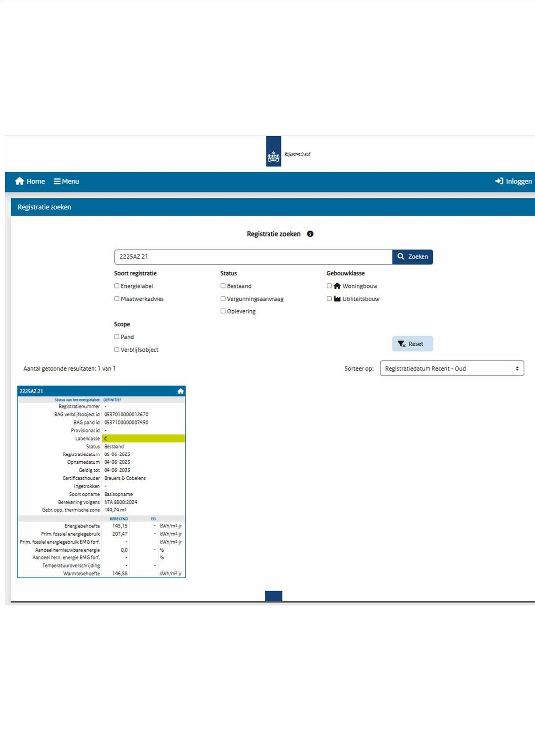Tick the Bestaand status checkbox
This screenshot has width=535, height=756.
pos(223,286)
